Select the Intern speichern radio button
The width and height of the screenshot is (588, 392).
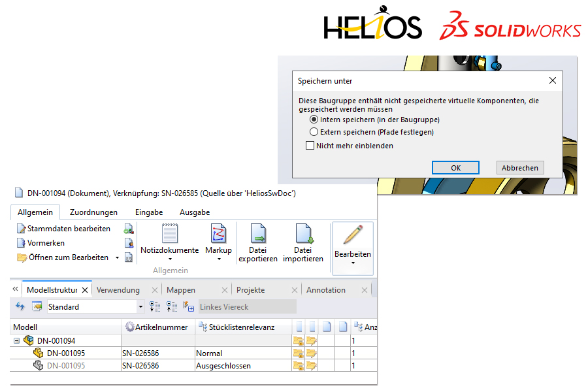click(x=314, y=120)
